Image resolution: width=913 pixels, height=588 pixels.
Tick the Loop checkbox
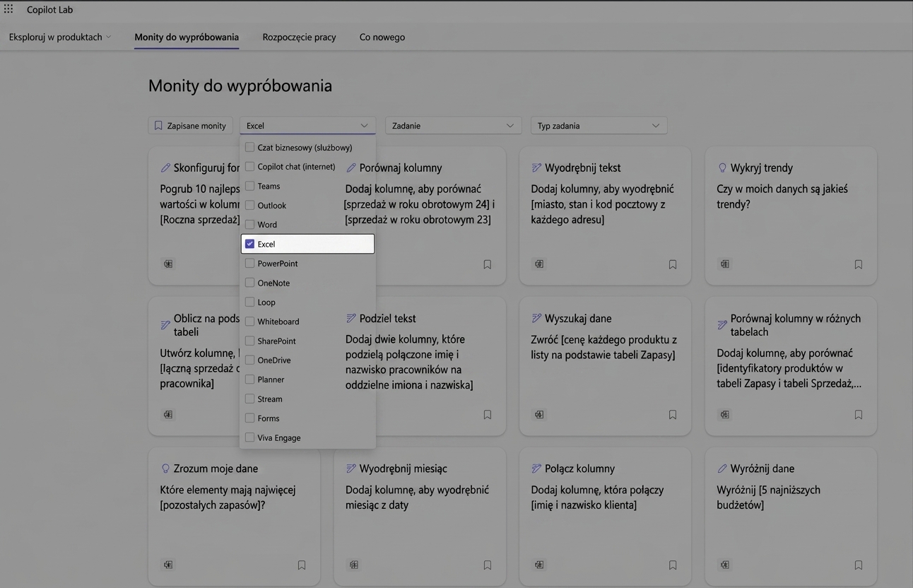point(249,302)
